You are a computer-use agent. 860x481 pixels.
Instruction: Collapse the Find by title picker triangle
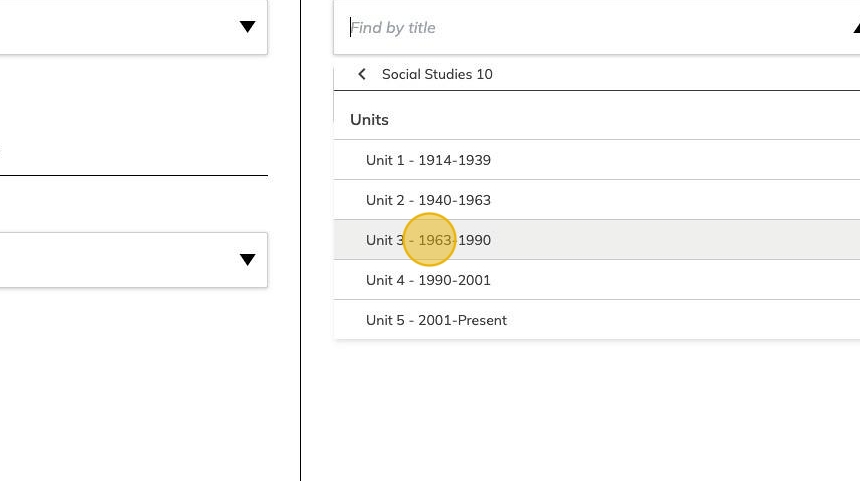click(855, 28)
